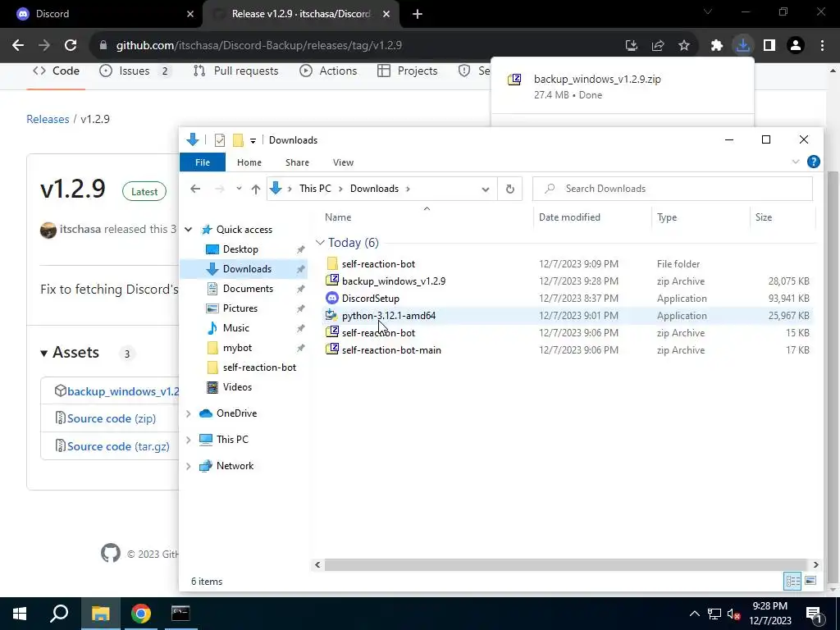This screenshot has width=840, height=630.
Task: Click Explorer's Properties quick access toolbar icon
Action: [220, 140]
